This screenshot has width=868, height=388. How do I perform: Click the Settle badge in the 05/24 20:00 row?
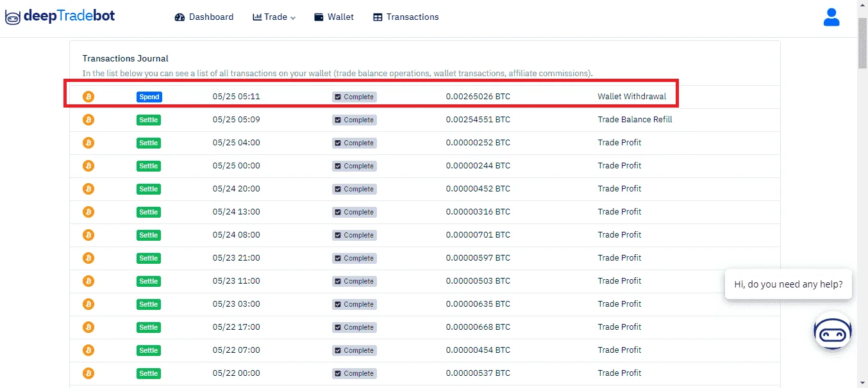click(149, 190)
